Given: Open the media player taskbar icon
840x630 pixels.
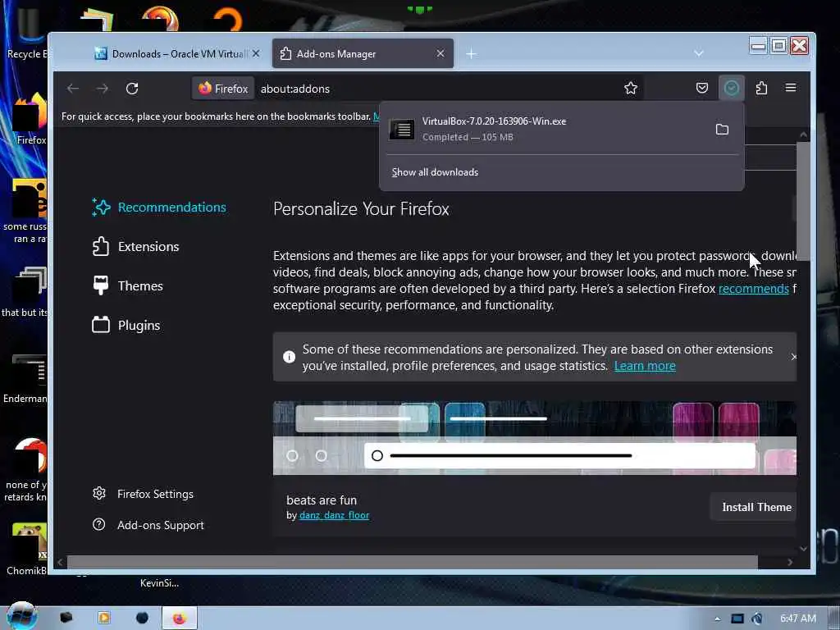Looking at the screenshot, I should (x=104, y=619).
